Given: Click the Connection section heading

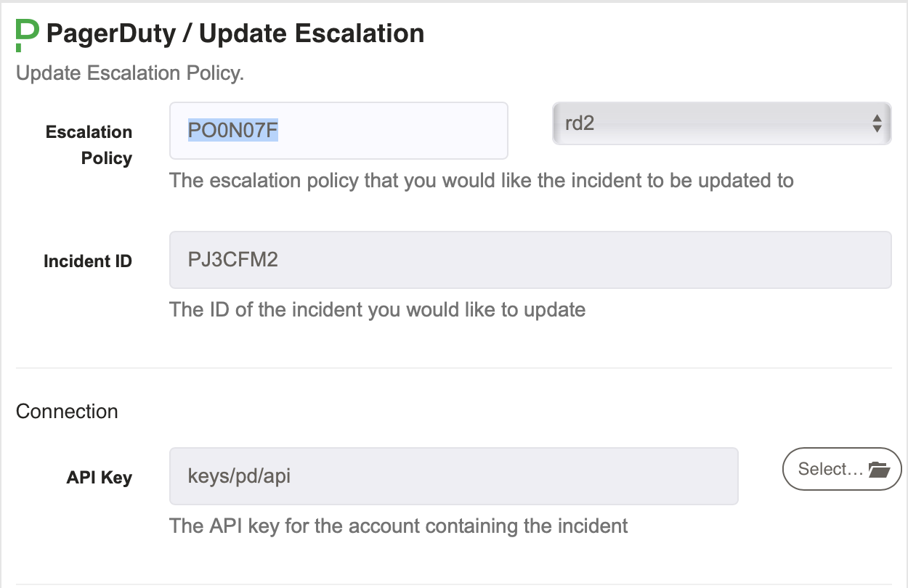Looking at the screenshot, I should tap(67, 412).
